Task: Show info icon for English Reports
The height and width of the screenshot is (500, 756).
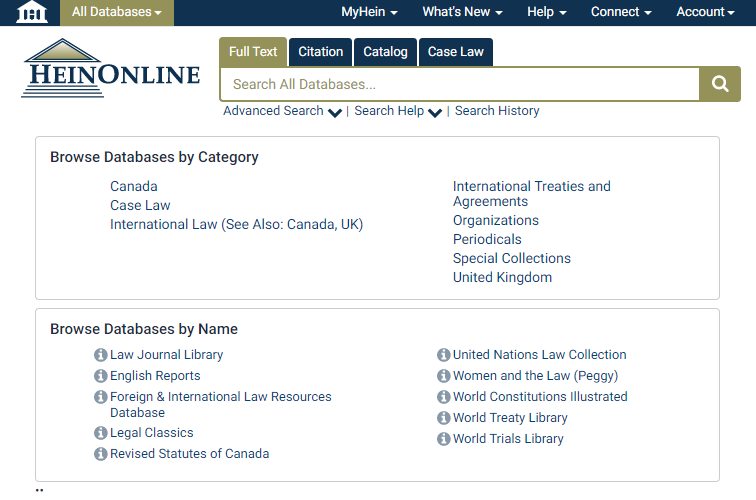Action: pyautogui.click(x=100, y=376)
